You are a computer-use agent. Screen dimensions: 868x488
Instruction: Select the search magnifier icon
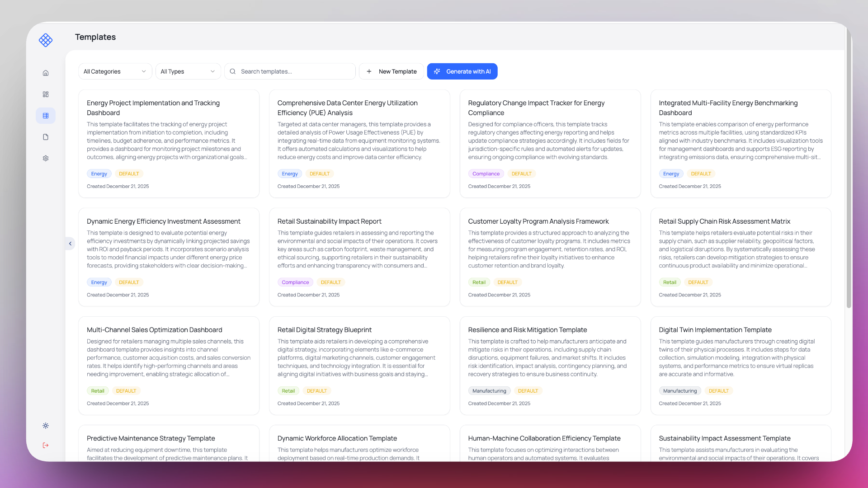click(232, 71)
